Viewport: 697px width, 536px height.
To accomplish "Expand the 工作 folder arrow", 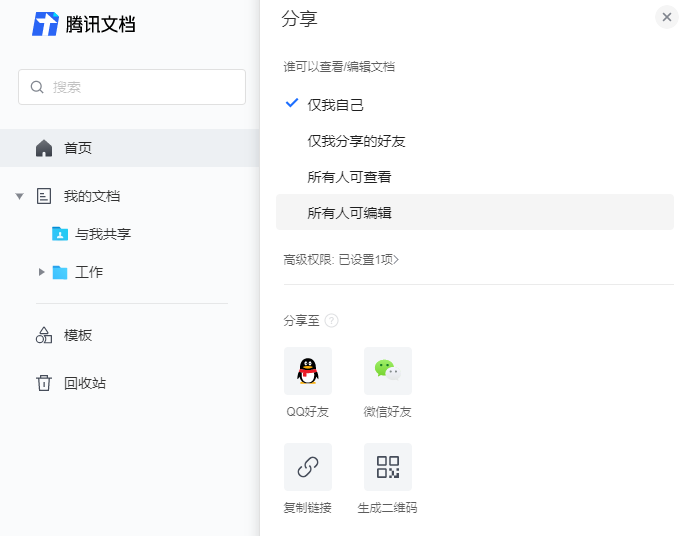I will (41, 272).
